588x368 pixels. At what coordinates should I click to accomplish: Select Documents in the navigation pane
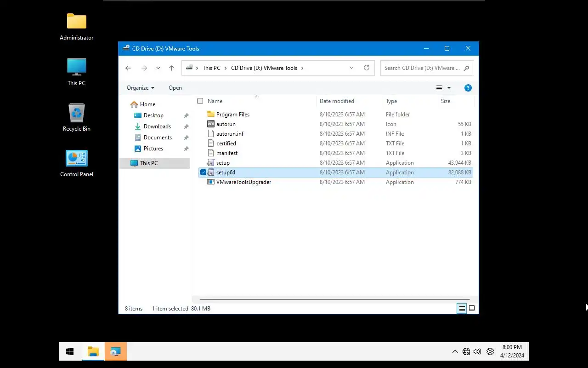pos(158,138)
